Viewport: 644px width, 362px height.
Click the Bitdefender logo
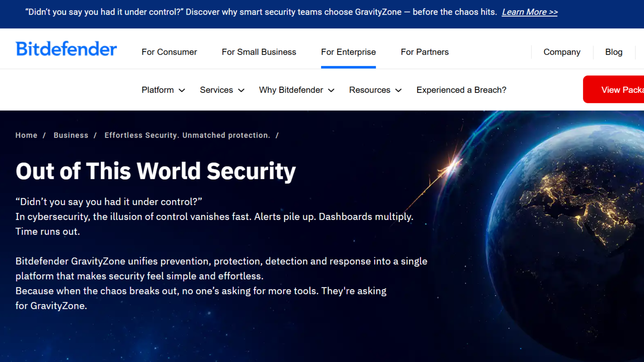pyautogui.click(x=66, y=49)
